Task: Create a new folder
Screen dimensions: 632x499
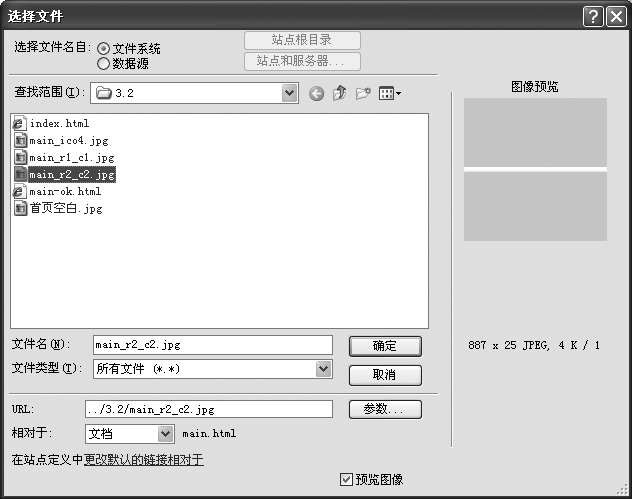Action: pos(363,94)
